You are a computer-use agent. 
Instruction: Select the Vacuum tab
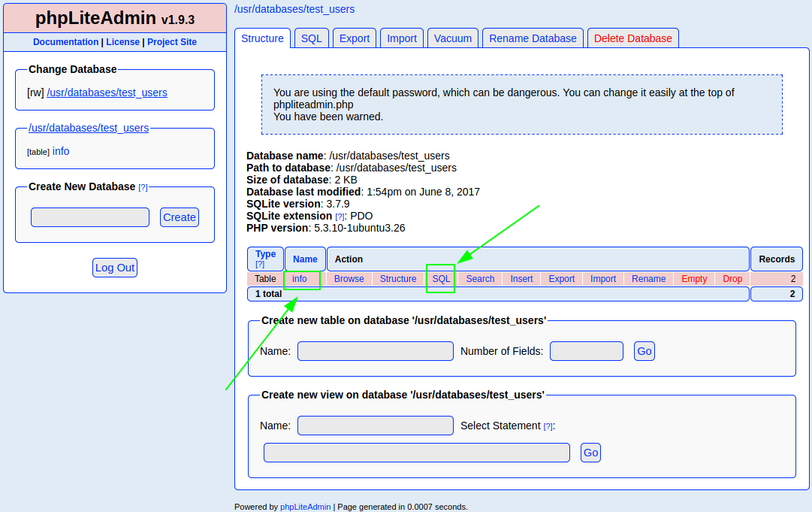(453, 38)
